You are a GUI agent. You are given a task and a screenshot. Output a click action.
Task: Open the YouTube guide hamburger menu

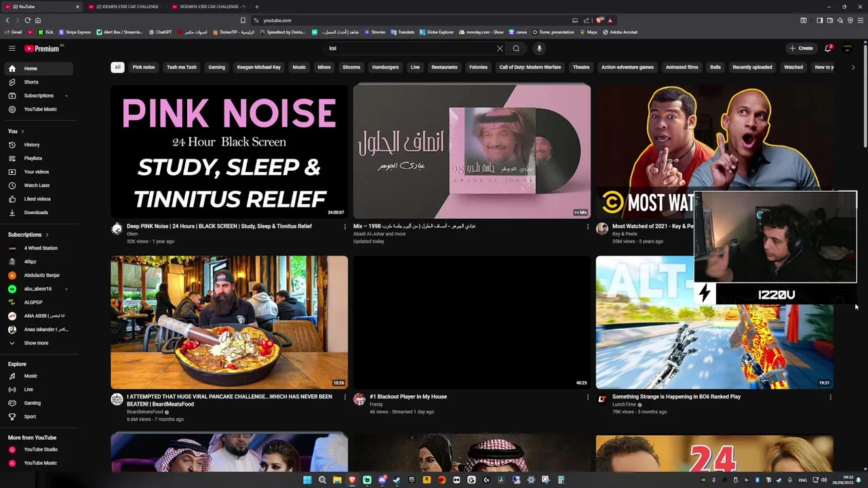[x=12, y=48]
